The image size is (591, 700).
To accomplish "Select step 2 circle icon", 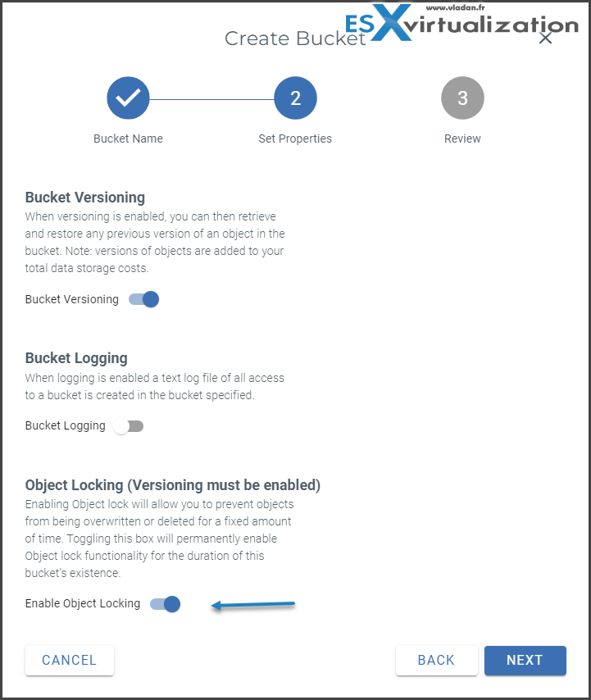I will click(295, 98).
